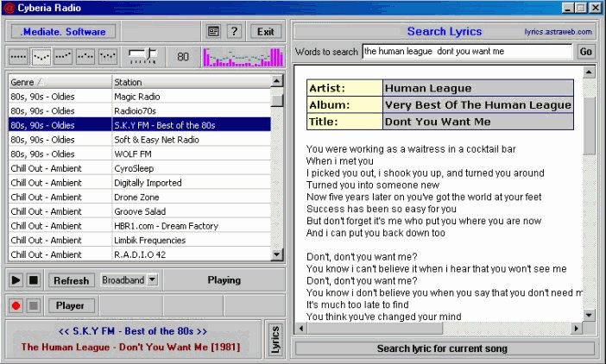The image size is (606, 364).
Task: Click the Exit button
Action: click(x=266, y=32)
